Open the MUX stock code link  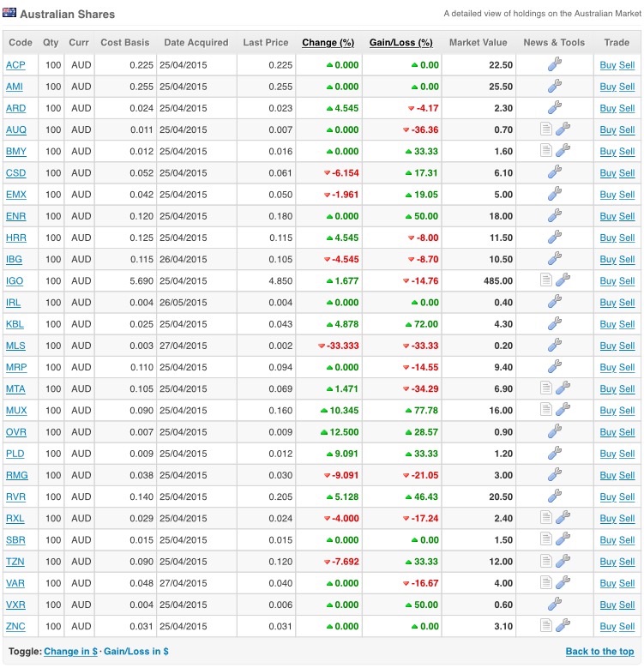pyautogui.click(x=16, y=411)
